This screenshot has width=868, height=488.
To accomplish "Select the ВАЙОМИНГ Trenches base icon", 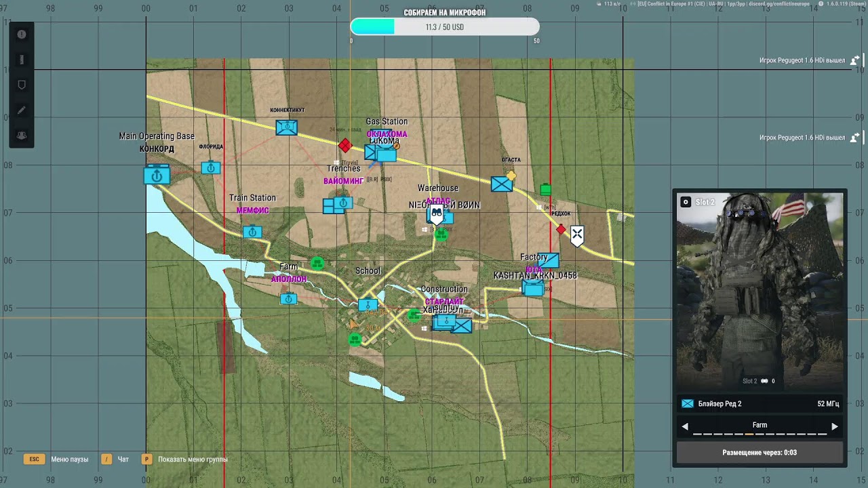I will [343, 203].
